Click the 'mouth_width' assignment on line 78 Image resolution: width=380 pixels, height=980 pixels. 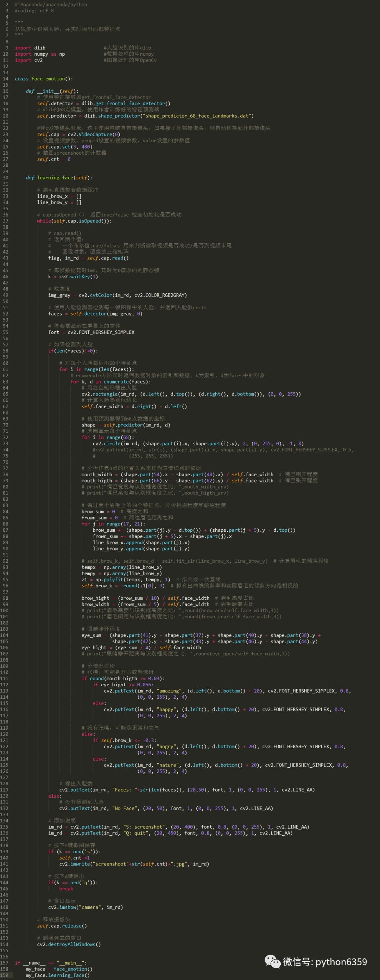click(x=177, y=474)
